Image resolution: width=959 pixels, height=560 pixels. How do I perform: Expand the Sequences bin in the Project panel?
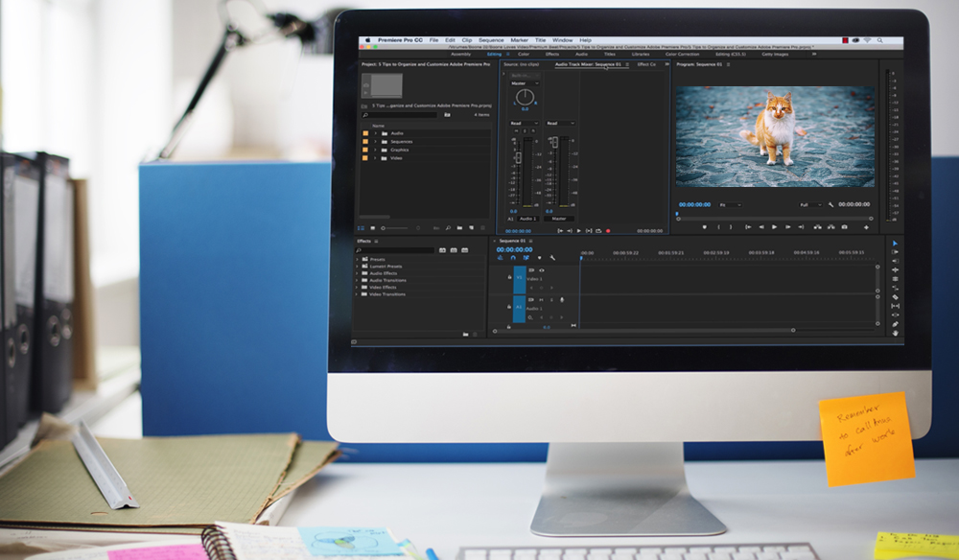(375, 142)
